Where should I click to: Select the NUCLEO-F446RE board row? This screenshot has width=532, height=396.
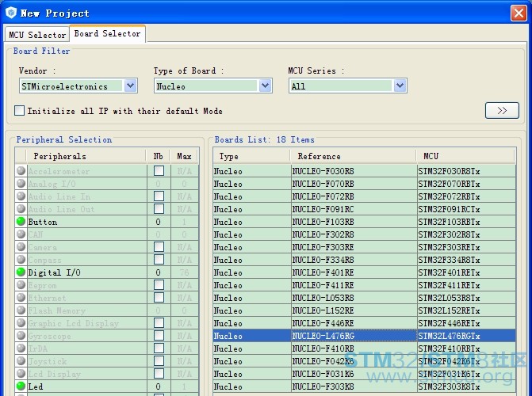365,323
